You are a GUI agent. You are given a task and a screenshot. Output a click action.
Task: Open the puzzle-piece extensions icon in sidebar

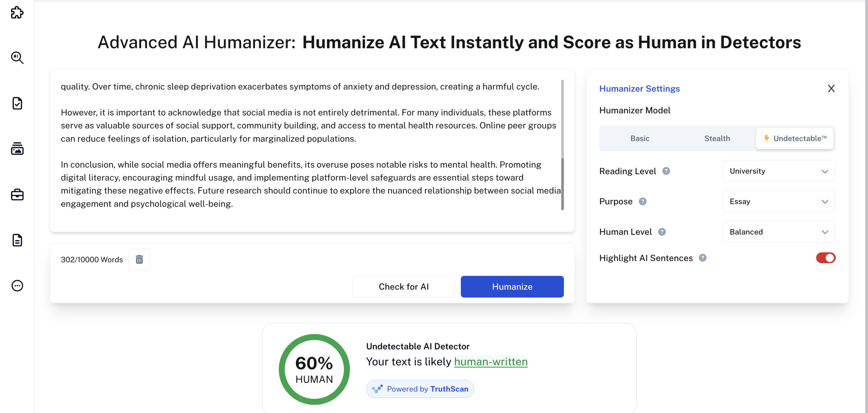tap(17, 13)
